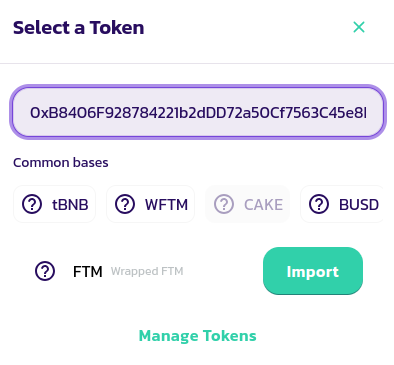Click the faded question icon beside CAKE

(x=224, y=204)
